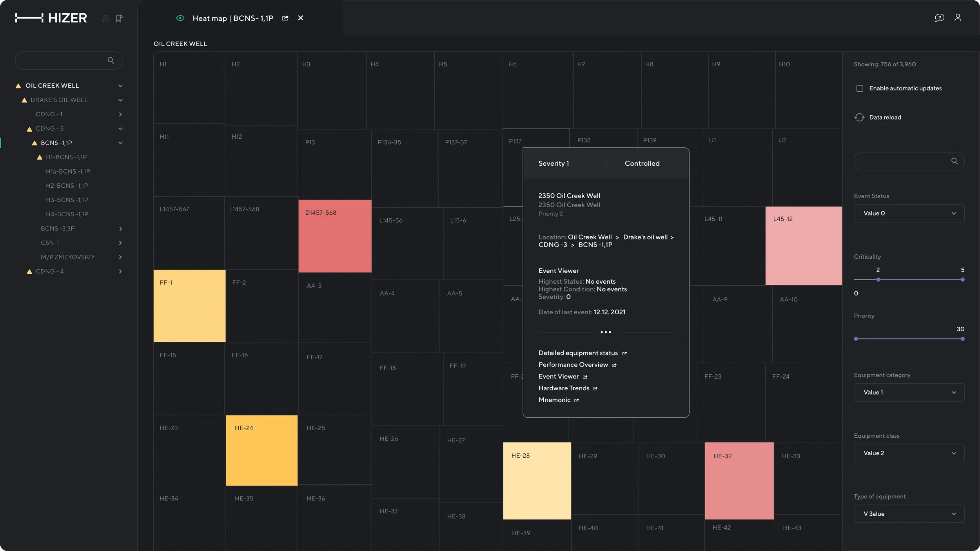Switch to the Controlled tab in popup
Screen dimensions: 980x551
click(x=642, y=163)
